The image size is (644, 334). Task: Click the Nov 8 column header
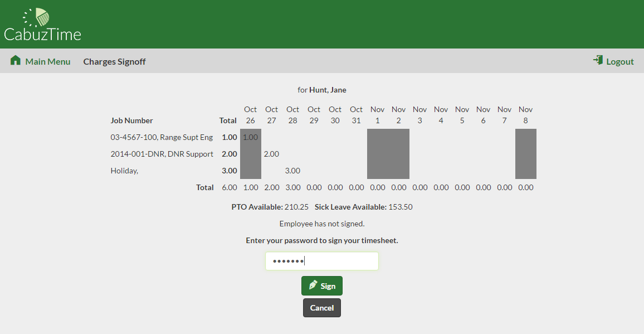[x=525, y=115]
